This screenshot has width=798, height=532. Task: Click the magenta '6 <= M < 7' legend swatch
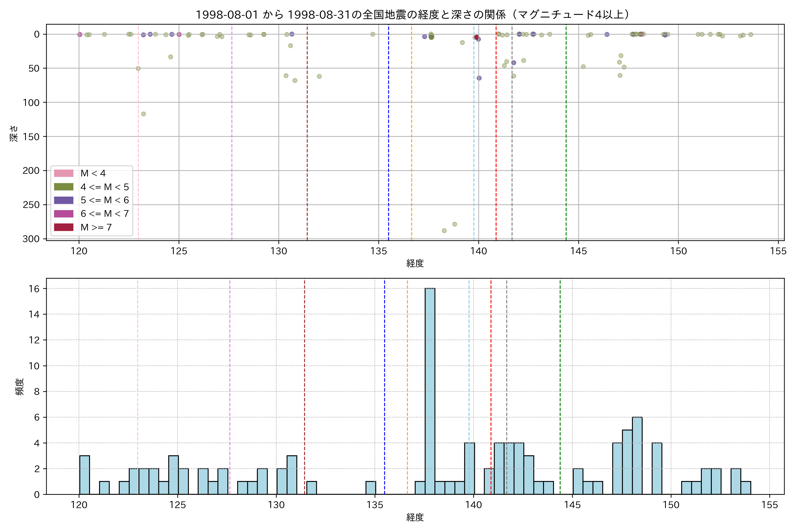click(63, 214)
